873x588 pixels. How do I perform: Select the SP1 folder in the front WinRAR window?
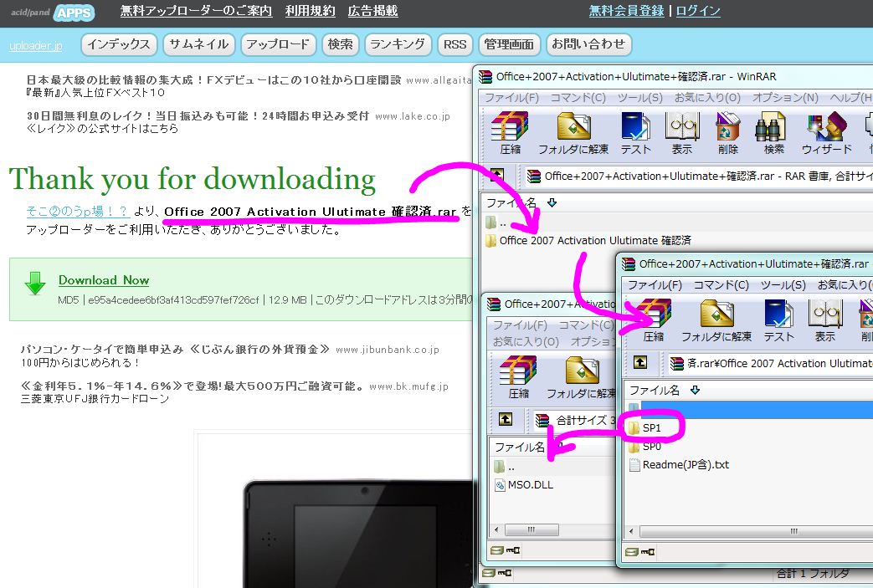[644, 427]
